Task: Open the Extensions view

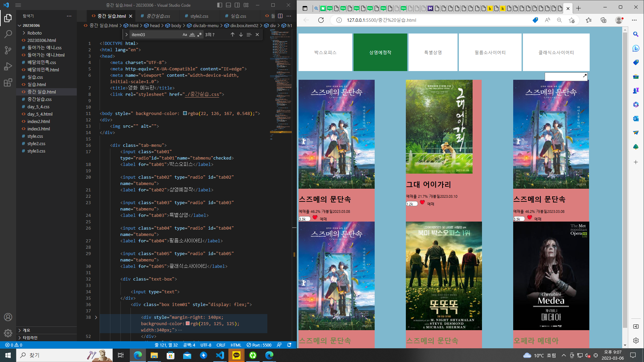Action: pos(8,82)
